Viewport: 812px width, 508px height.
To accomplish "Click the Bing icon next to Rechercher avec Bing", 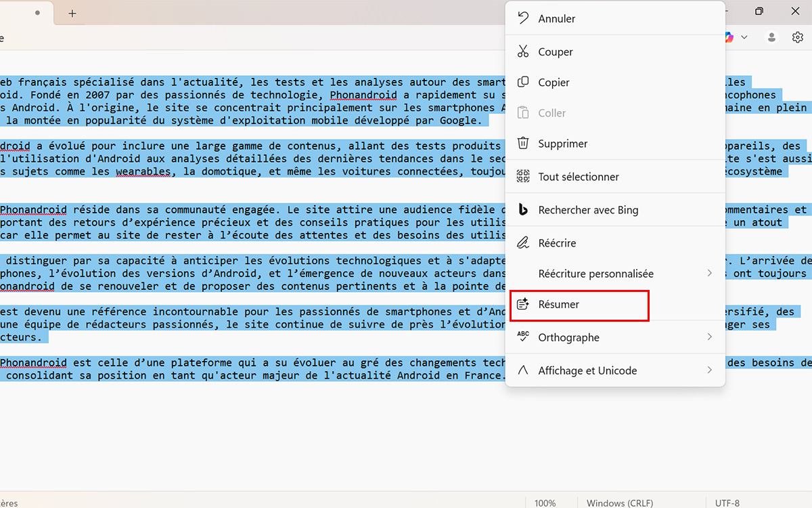I will [x=523, y=209].
